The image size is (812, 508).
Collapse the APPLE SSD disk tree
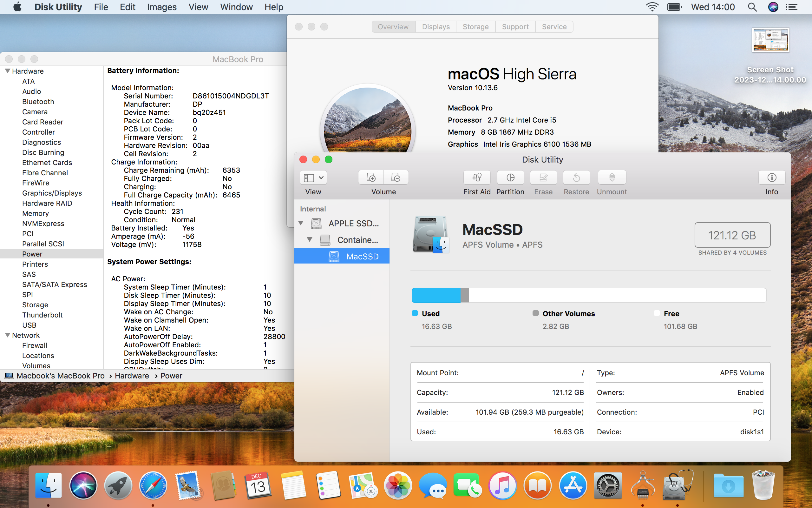[301, 223]
